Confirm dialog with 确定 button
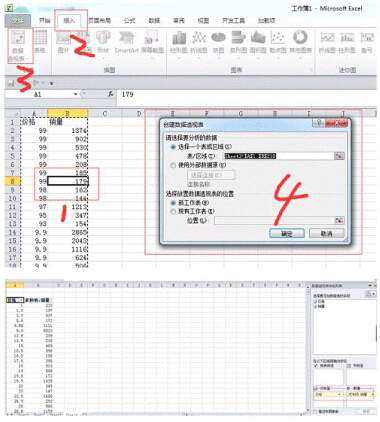This screenshot has width=380, height=422. (x=287, y=233)
